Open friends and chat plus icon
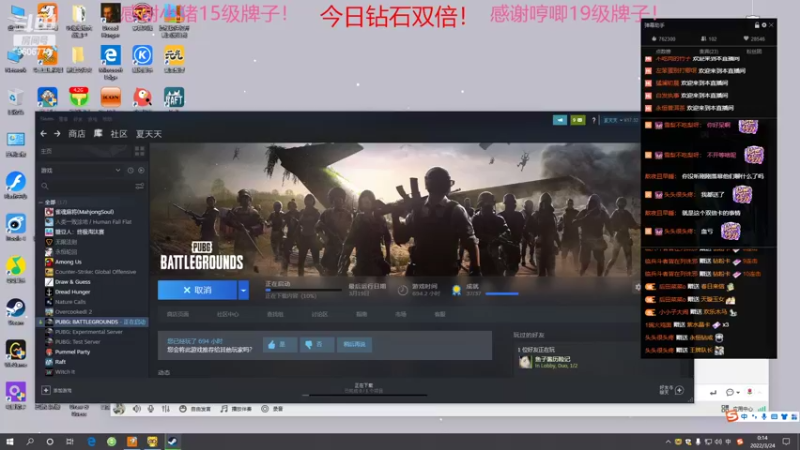This screenshot has height=450, width=800. pos(679,390)
